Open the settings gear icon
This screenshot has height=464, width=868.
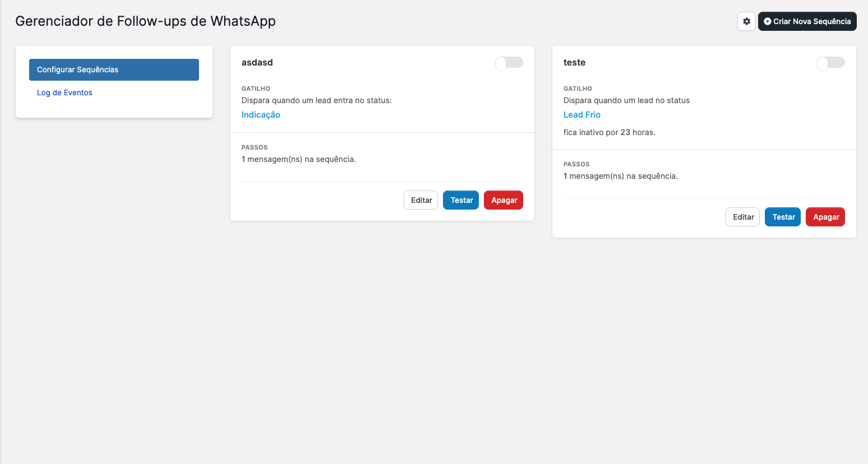tap(746, 21)
